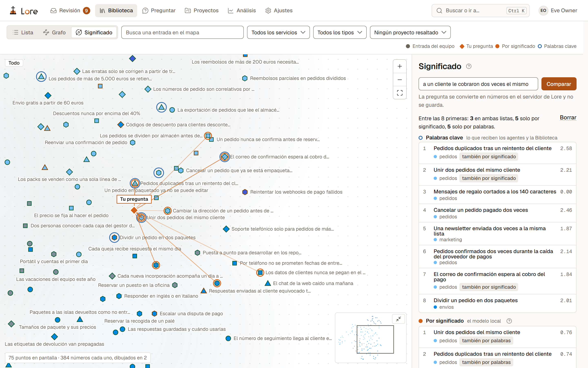Select the 'Dividir un pedido en dos paquetes' node
This screenshot has height=368, width=588.
114,238
